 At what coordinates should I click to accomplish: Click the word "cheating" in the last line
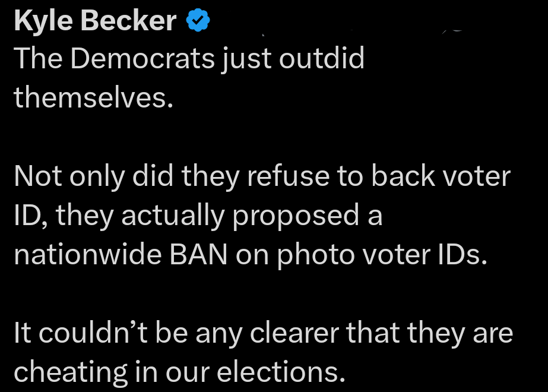pos(70,372)
